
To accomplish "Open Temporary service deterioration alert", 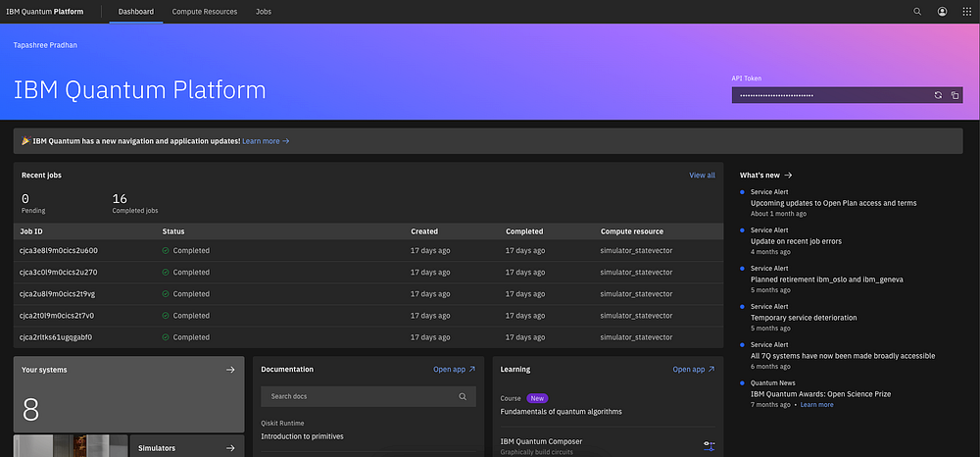I will 804,318.
